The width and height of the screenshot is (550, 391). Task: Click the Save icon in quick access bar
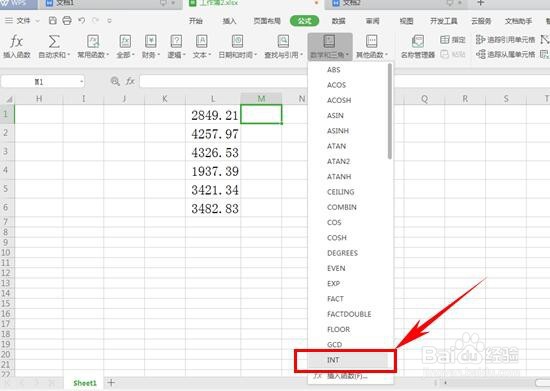[53, 21]
